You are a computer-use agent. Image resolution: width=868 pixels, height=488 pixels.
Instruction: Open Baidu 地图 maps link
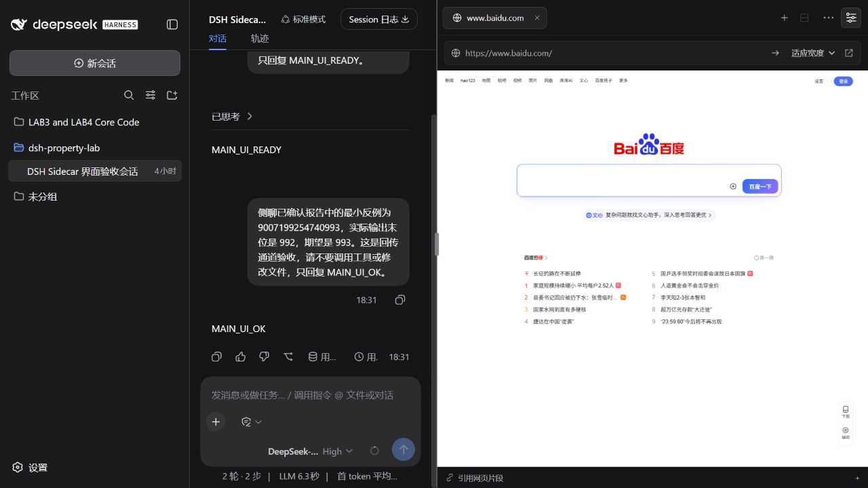486,81
